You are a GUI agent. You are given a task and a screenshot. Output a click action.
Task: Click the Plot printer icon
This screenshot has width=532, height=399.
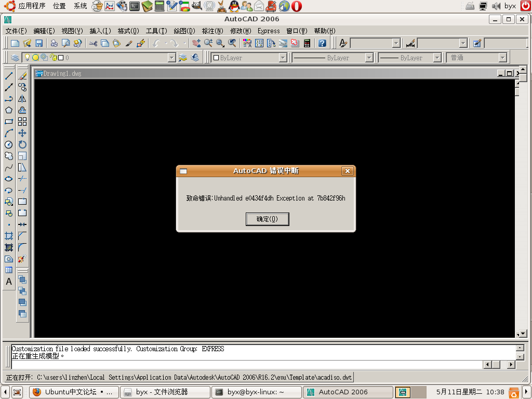[x=54, y=43]
